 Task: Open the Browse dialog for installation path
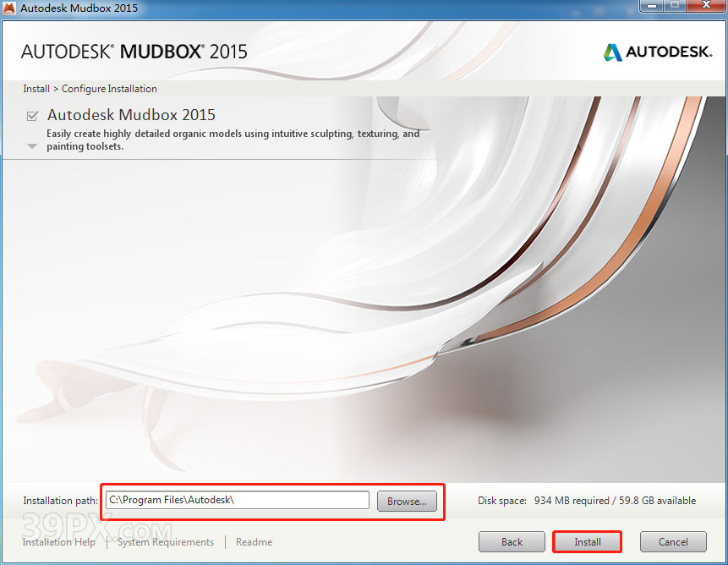click(x=407, y=500)
